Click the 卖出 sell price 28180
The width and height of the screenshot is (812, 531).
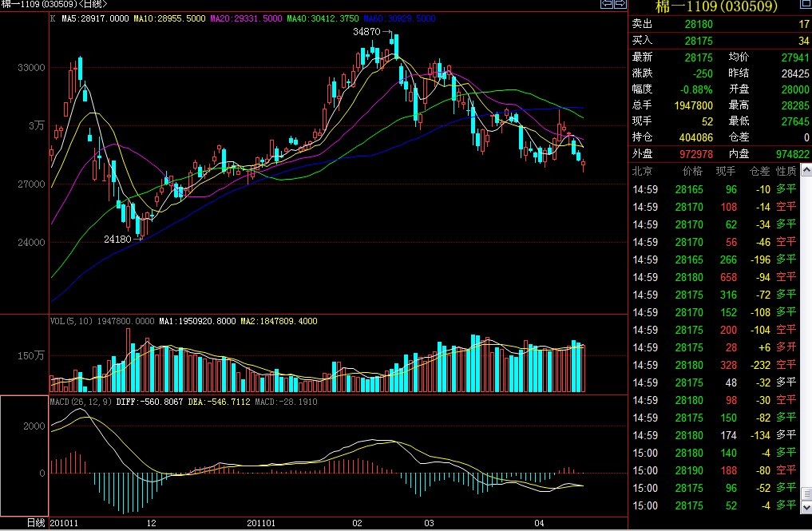click(699, 24)
